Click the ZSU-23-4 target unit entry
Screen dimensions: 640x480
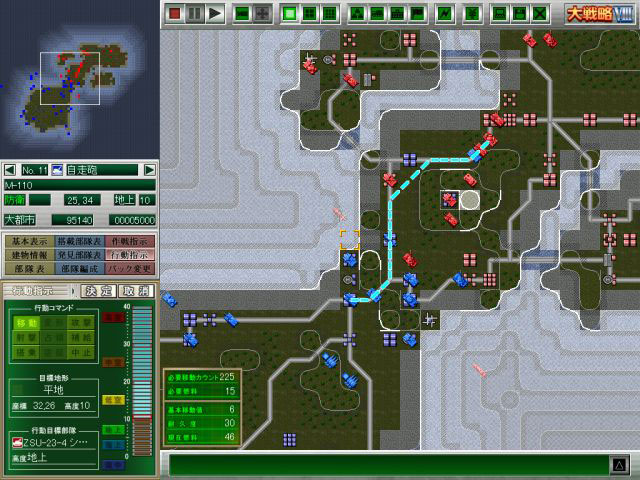click(x=53, y=442)
